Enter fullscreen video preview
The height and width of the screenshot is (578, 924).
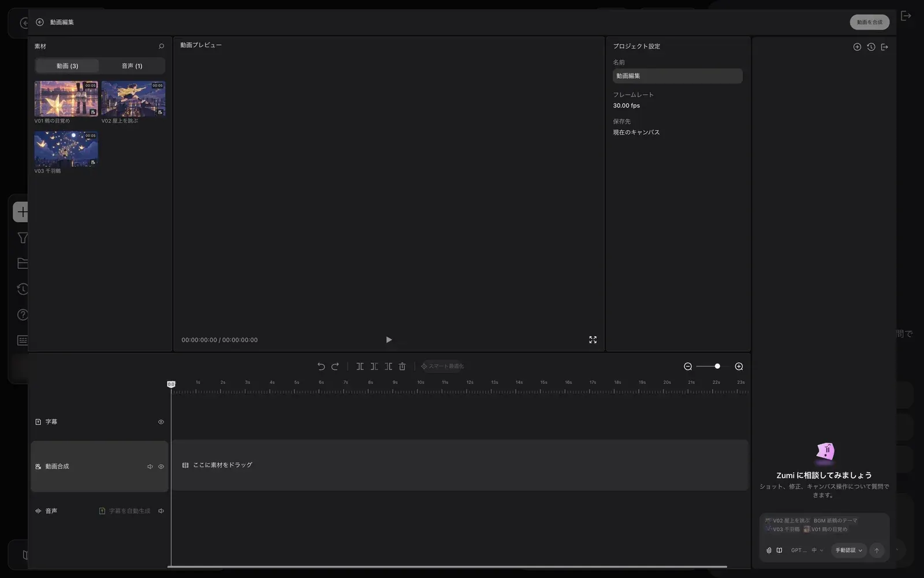[x=593, y=340]
